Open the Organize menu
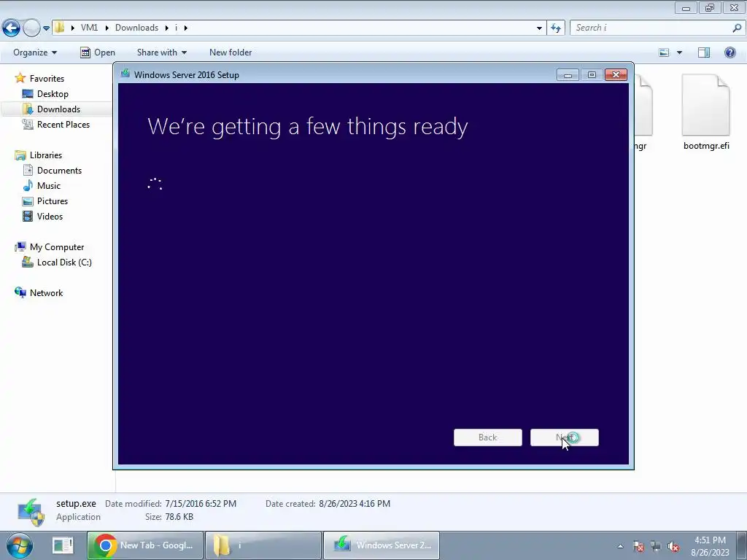747x560 pixels. click(x=35, y=52)
